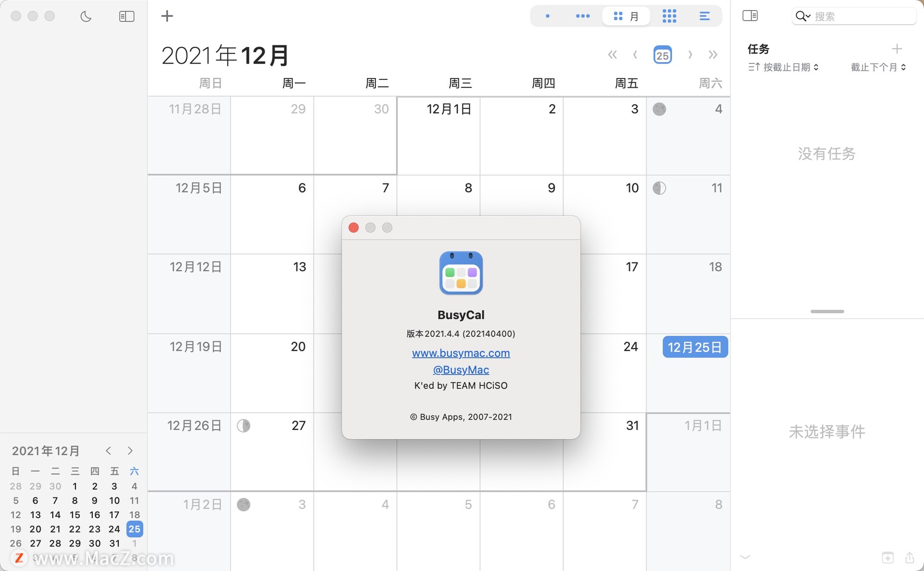This screenshot has width=924, height=571.
Task: Select December 13 day cell
Action: [x=272, y=294]
